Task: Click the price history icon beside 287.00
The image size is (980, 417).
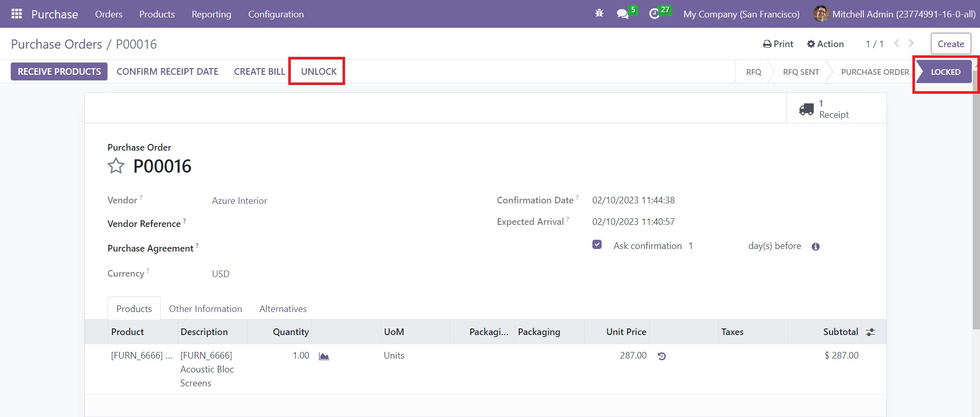Action: pos(662,356)
